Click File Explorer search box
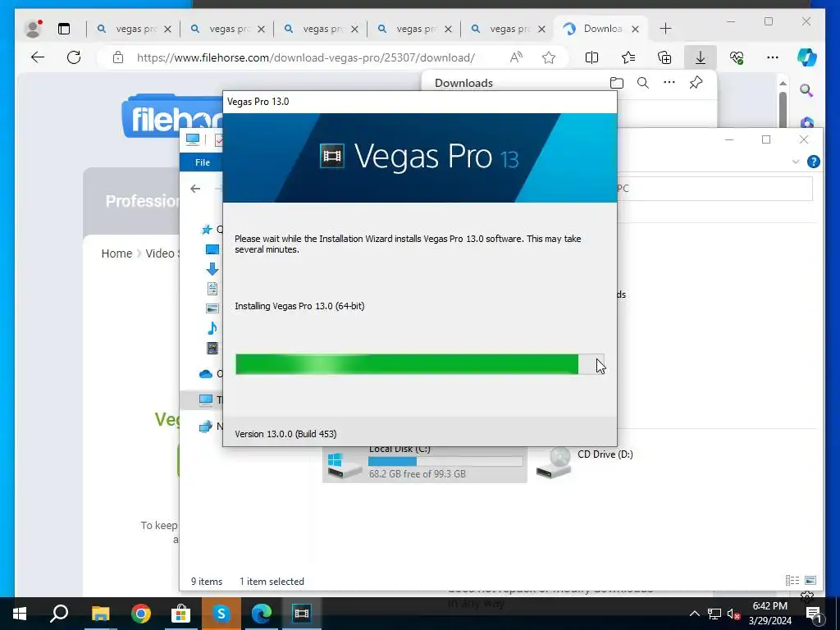Screen dimensions: 840x630 (714, 189)
